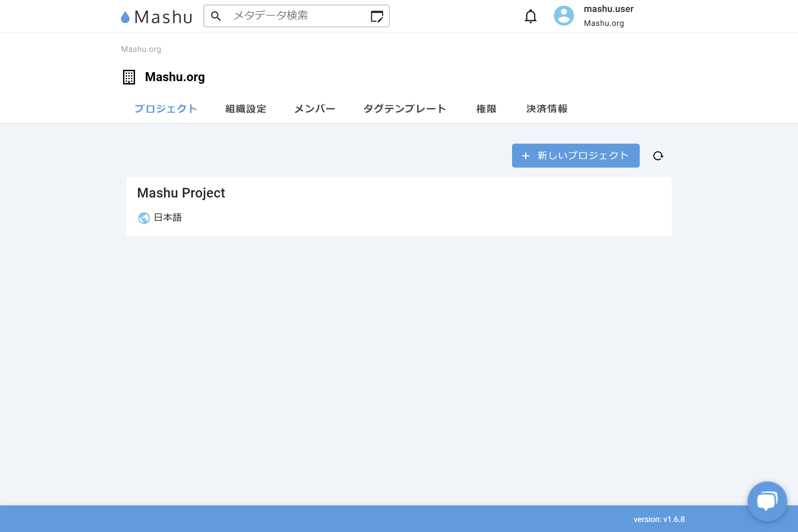798x532 pixels.
Task: Refresh the project list
Action: [658, 156]
